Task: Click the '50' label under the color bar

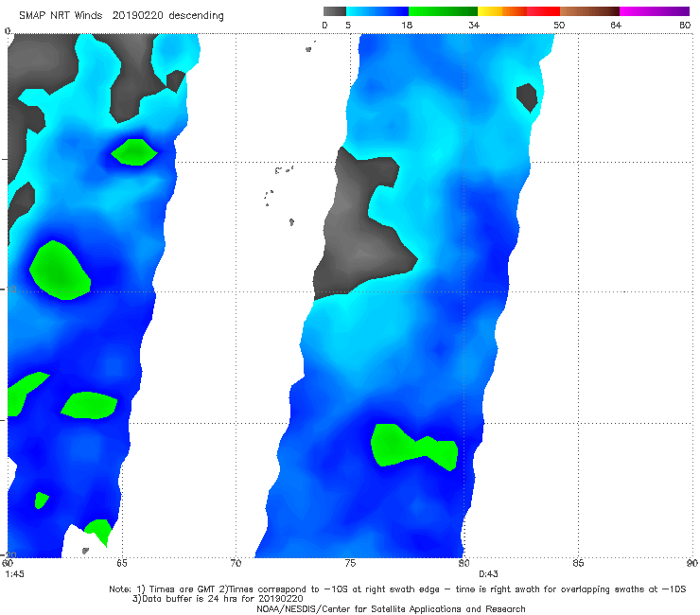Action: pos(559,26)
